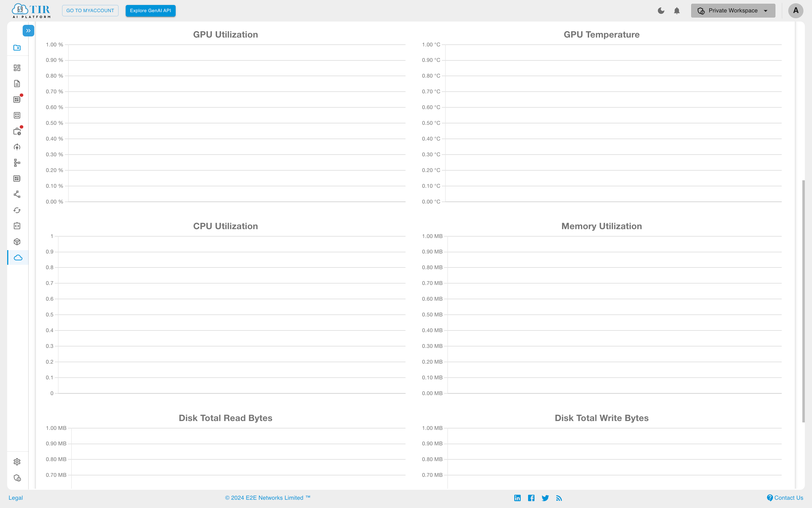
Task: Expand the sidebar with the double-chevron button
Action: 28,31
